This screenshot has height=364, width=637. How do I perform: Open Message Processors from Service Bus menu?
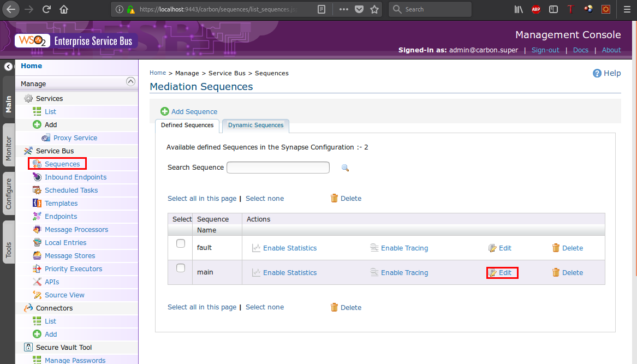click(x=76, y=230)
